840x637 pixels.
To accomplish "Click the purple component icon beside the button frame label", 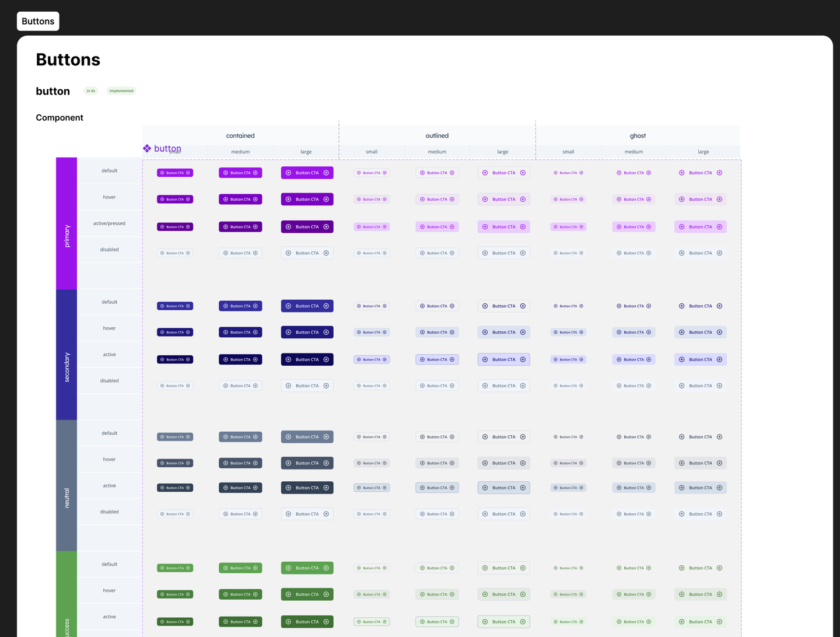I will [147, 149].
